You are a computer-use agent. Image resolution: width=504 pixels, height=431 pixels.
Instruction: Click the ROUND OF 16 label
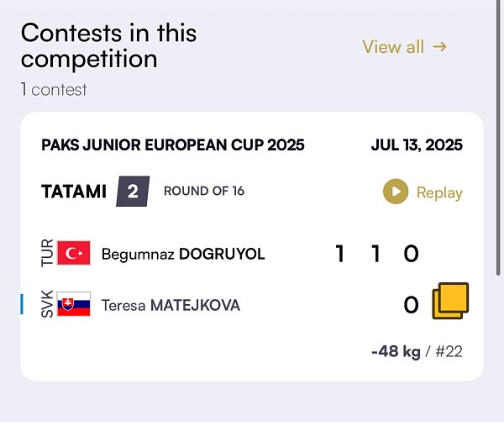pyautogui.click(x=204, y=191)
